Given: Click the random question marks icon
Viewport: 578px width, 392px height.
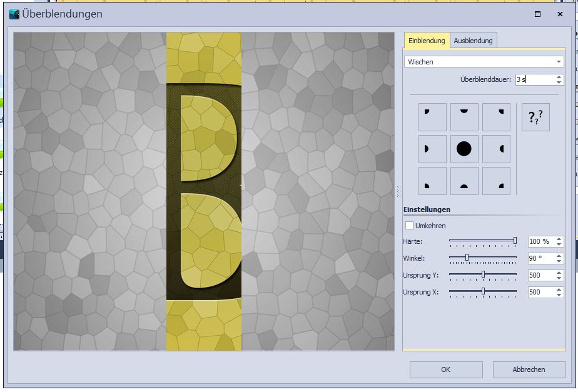Looking at the screenshot, I should point(535,117).
